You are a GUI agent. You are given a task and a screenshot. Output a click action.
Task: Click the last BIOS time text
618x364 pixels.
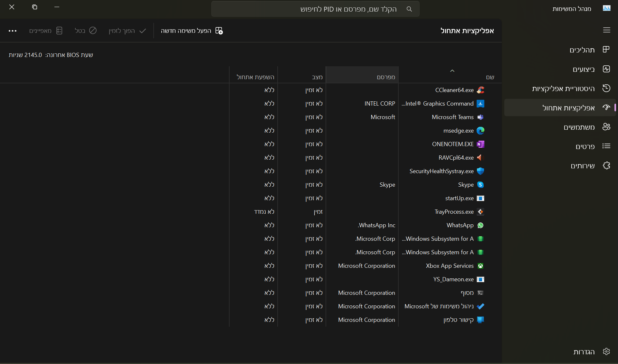[x=51, y=55]
